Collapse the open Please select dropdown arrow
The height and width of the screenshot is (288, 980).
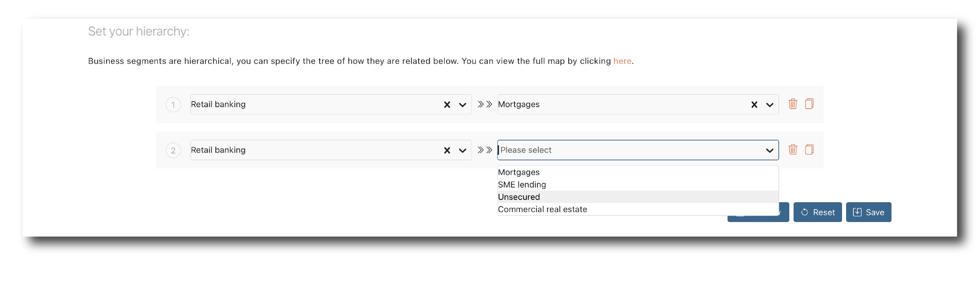[x=769, y=150]
